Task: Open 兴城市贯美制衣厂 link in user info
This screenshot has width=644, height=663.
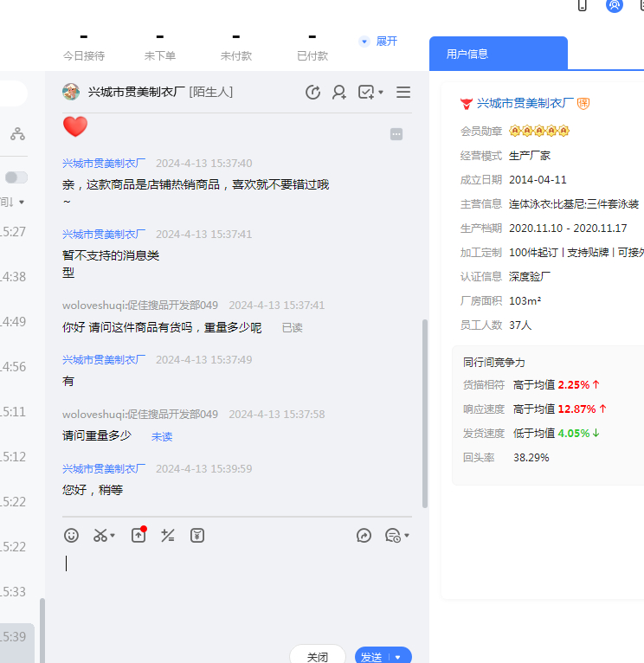Action: click(x=525, y=104)
